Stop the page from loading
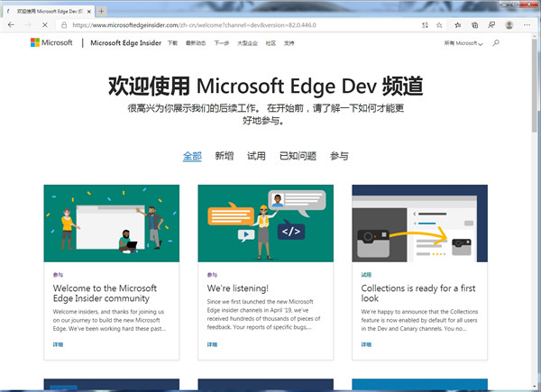Viewport: 541px width, 392px height. coord(45,25)
